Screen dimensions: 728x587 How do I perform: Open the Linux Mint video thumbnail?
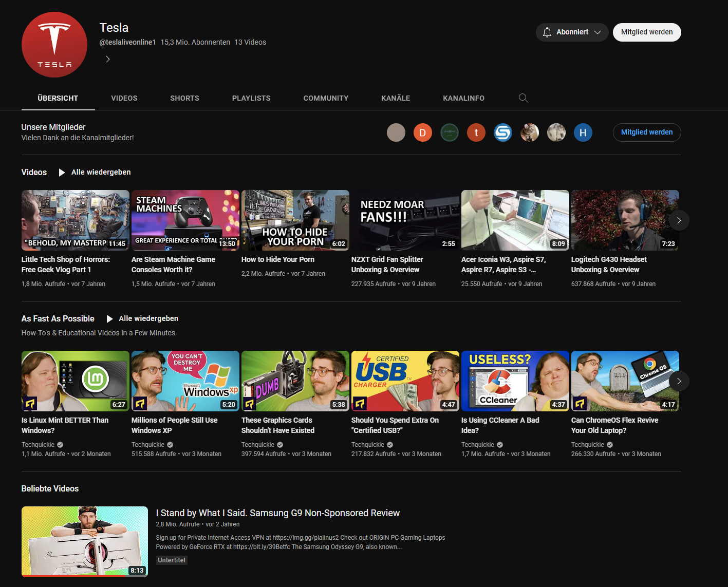click(x=76, y=381)
